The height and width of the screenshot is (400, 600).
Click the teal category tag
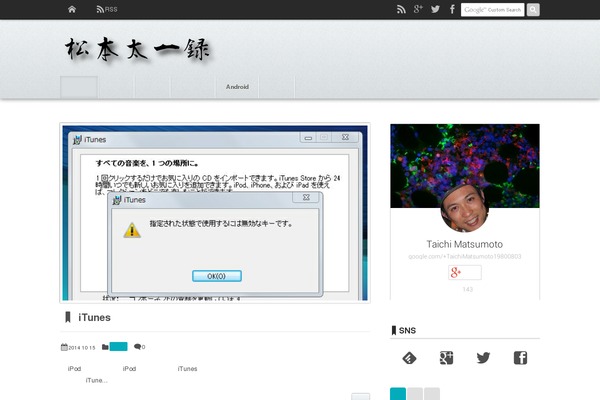118,346
